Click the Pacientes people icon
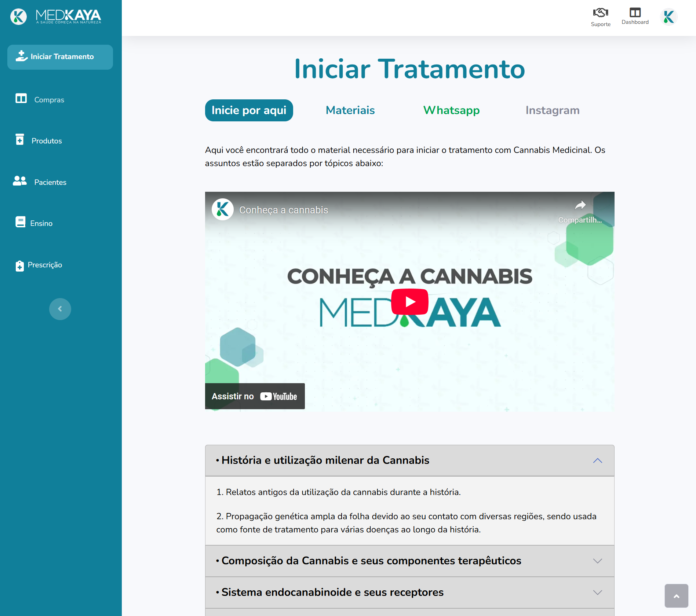The image size is (696, 616). click(20, 181)
